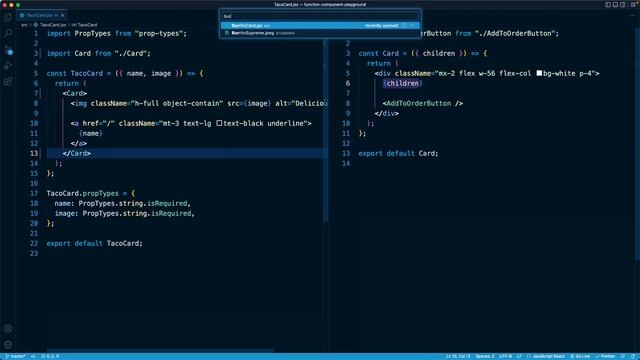Image resolution: width=640 pixels, height=360 pixels.
Task: Click the Prettier status item
Action: pyautogui.click(x=606, y=356)
